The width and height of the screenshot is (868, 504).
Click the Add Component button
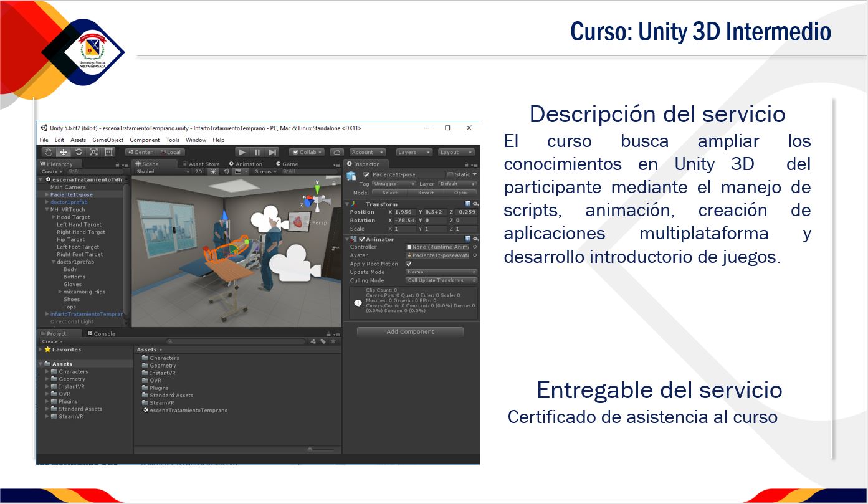[410, 332]
